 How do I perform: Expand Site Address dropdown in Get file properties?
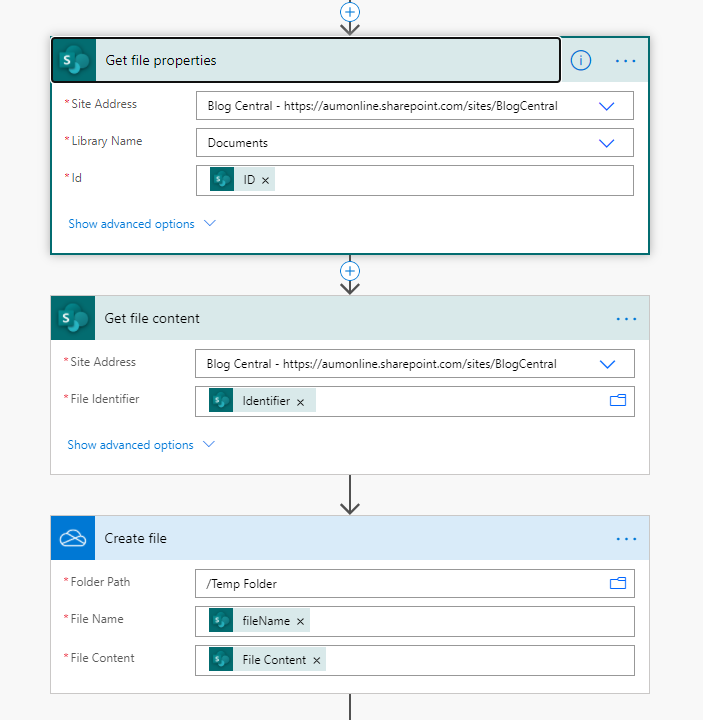(x=607, y=106)
